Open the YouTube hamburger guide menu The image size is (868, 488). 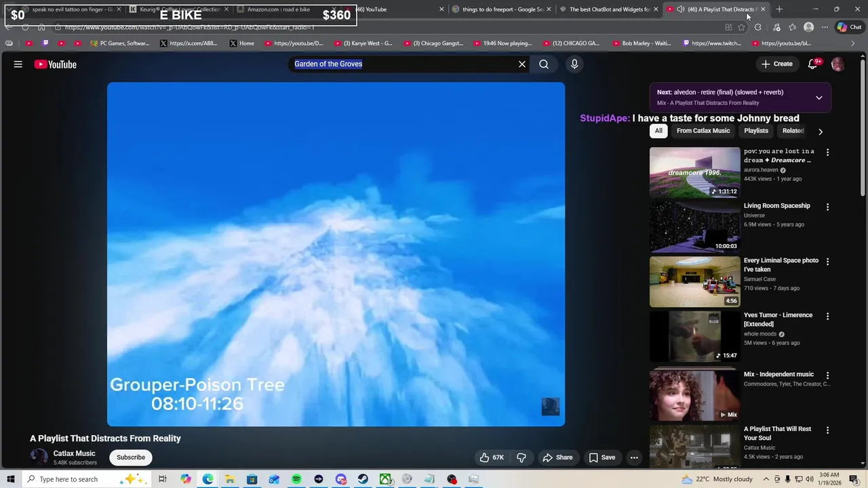(x=18, y=64)
